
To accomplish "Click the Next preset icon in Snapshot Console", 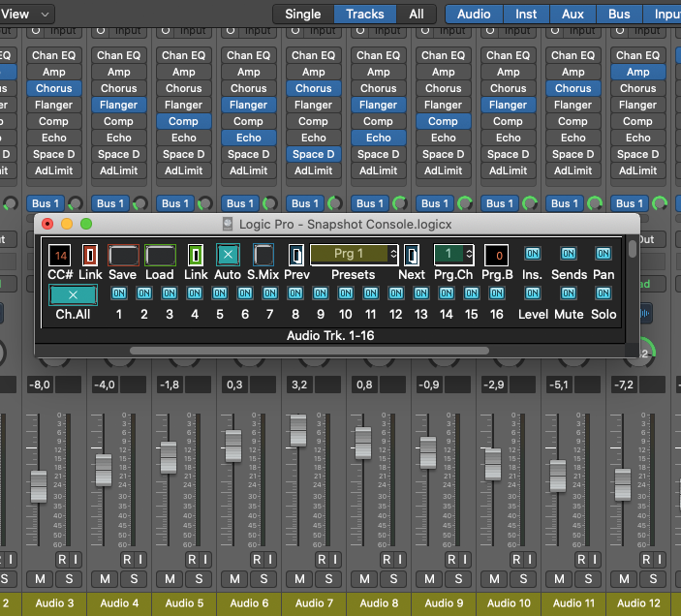I will pyautogui.click(x=412, y=255).
